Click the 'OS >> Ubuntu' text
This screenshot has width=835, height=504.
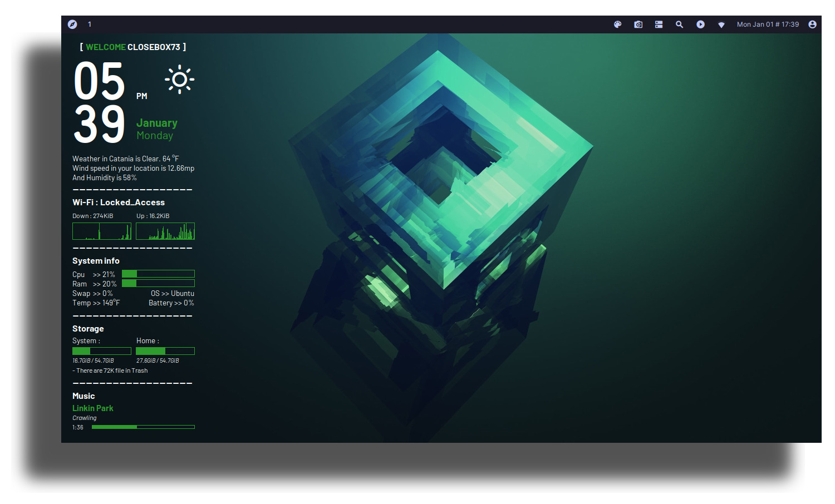click(x=173, y=293)
